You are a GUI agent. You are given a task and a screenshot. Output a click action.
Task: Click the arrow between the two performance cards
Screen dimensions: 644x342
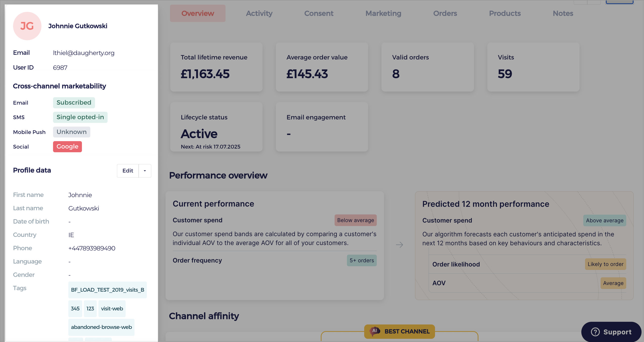399,245
